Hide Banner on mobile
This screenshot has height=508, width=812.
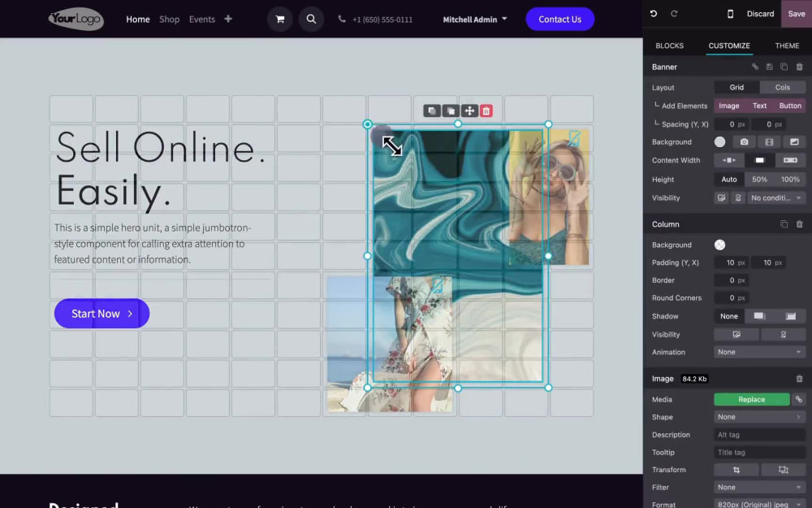click(738, 198)
